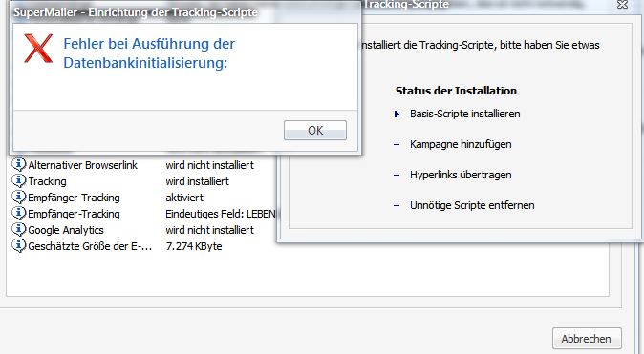This screenshot has height=354, width=644.
Task: Click 'wird nicht installiert' in Google Analytics row
Action: click(x=210, y=230)
